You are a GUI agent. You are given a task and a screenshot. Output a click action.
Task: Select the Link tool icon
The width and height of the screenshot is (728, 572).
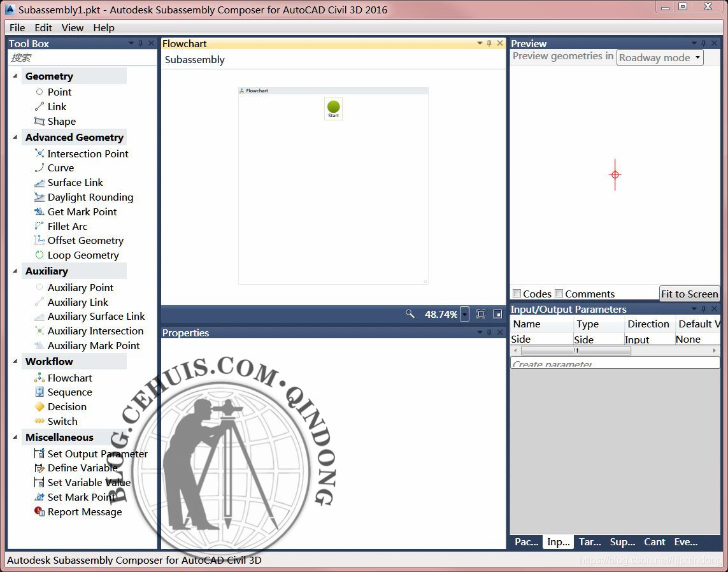click(x=39, y=107)
